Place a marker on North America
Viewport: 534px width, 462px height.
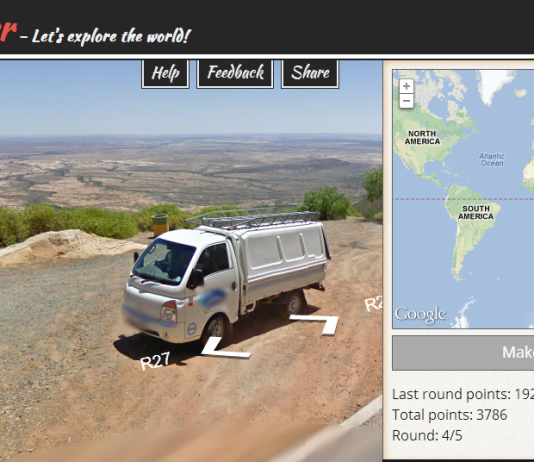[x=422, y=138]
